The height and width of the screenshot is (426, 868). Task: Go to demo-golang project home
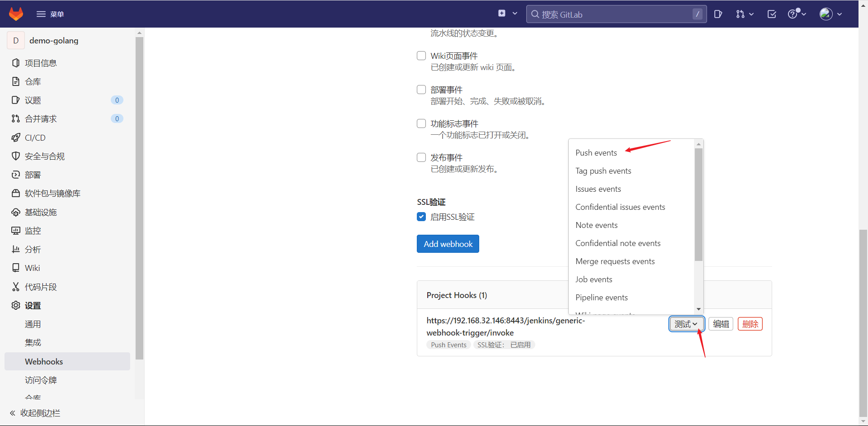click(x=54, y=41)
